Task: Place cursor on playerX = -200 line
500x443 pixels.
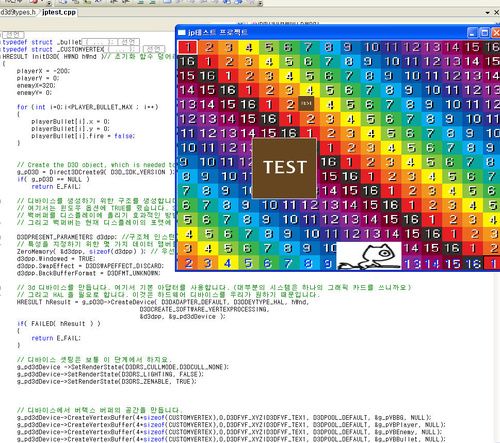Action: point(43,71)
